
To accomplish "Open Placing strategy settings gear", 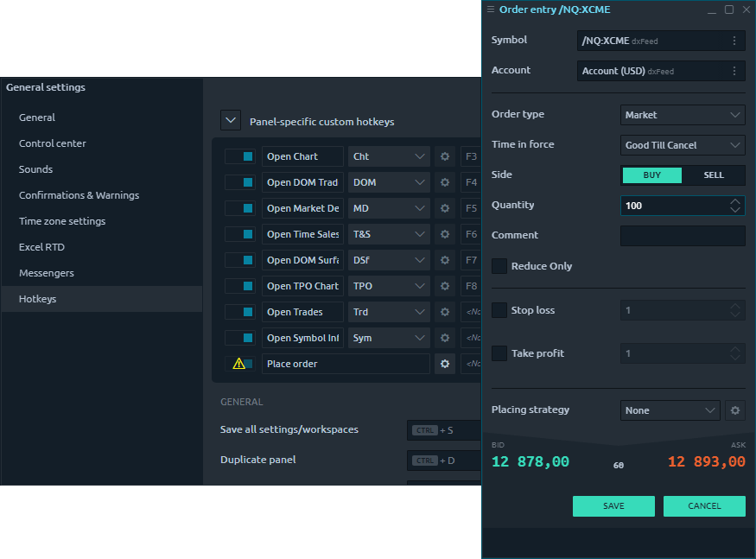I will click(x=735, y=410).
